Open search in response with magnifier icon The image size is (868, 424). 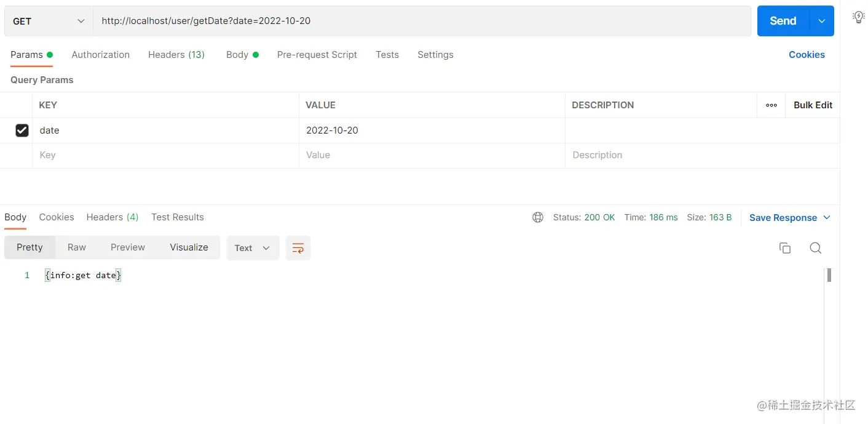pyautogui.click(x=816, y=248)
